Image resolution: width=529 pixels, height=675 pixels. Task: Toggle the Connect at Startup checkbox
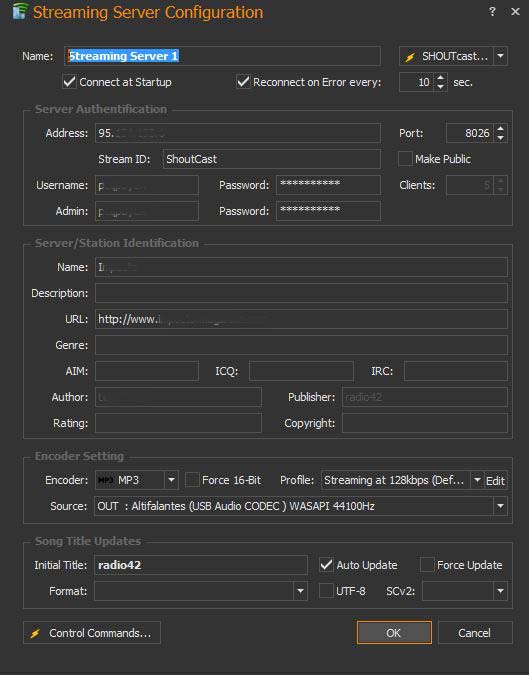click(x=69, y=81)
